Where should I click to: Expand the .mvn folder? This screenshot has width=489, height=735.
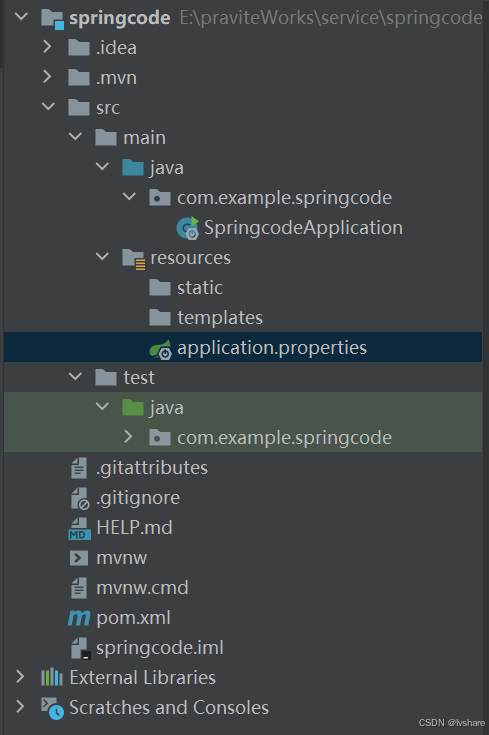click(47, 77)
